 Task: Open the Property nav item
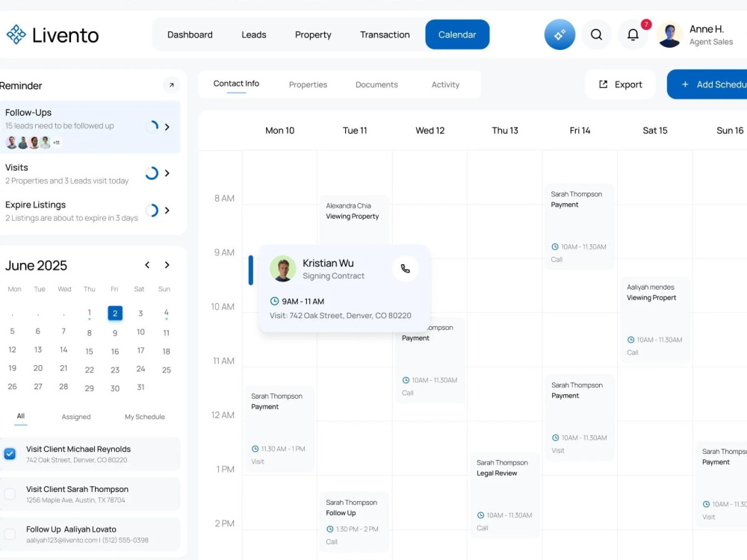tap(313, 35)
